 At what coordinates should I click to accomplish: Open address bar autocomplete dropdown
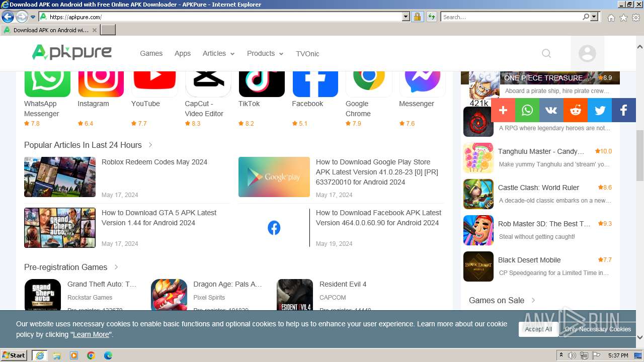406,17
